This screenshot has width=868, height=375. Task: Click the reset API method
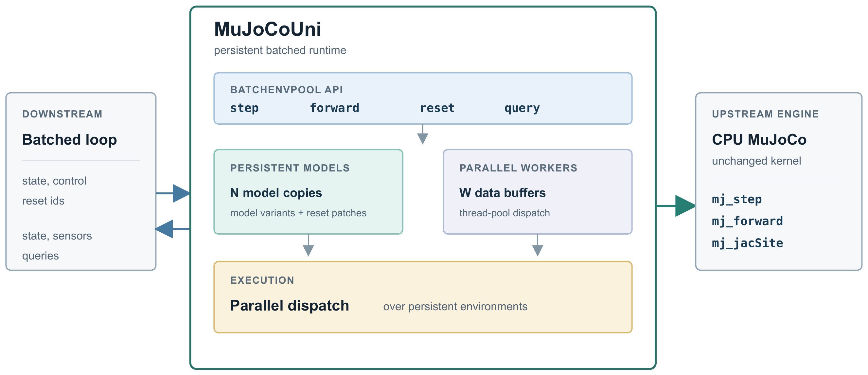437,108
